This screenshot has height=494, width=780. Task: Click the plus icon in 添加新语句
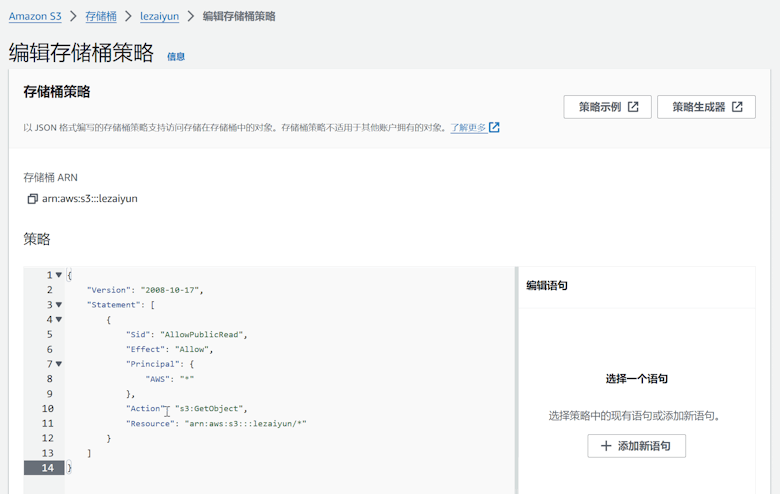point(606,446)
